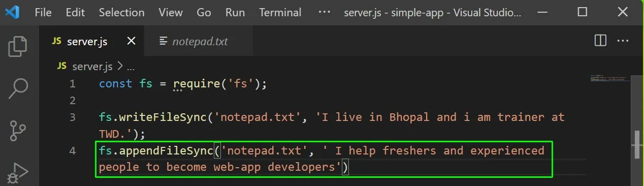Open the File menu

tap(43, 13)
